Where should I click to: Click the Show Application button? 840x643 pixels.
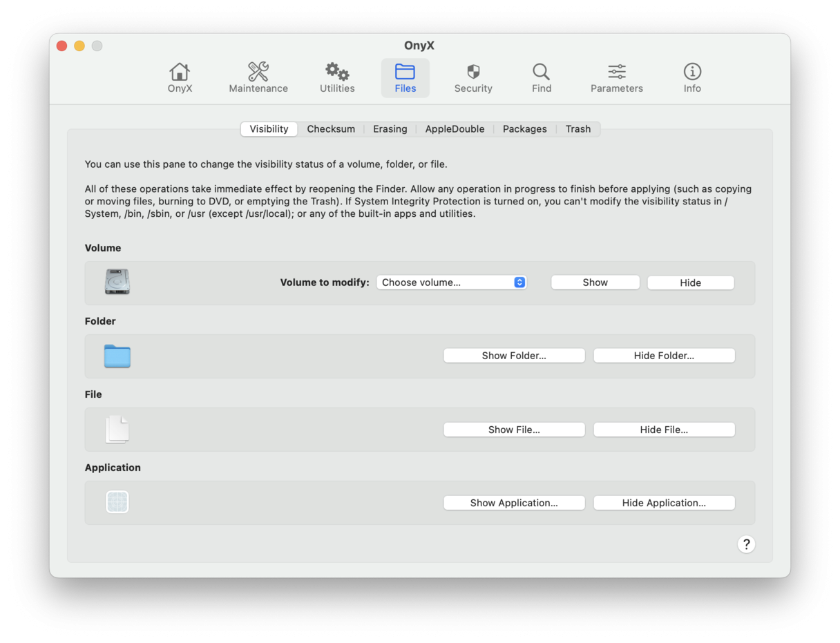click(514, 502)
